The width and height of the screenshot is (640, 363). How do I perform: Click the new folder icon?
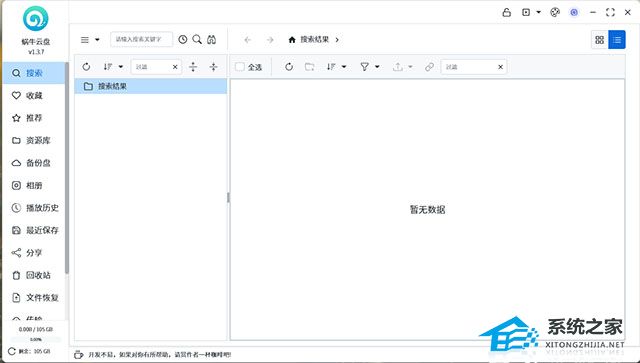click(310, 67)
